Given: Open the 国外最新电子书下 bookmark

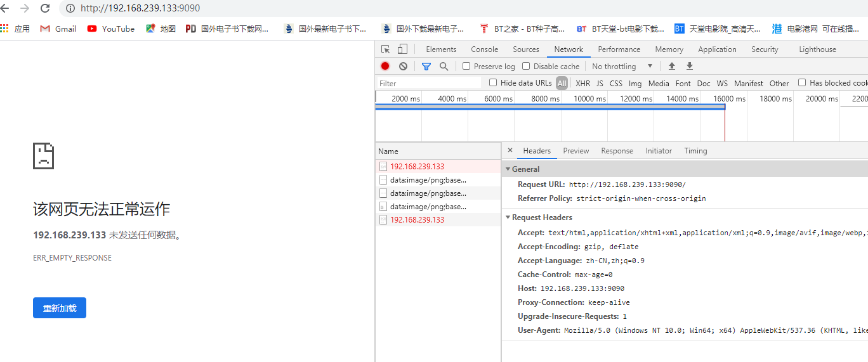Looking at the screenshot, I should pos(325,29).
